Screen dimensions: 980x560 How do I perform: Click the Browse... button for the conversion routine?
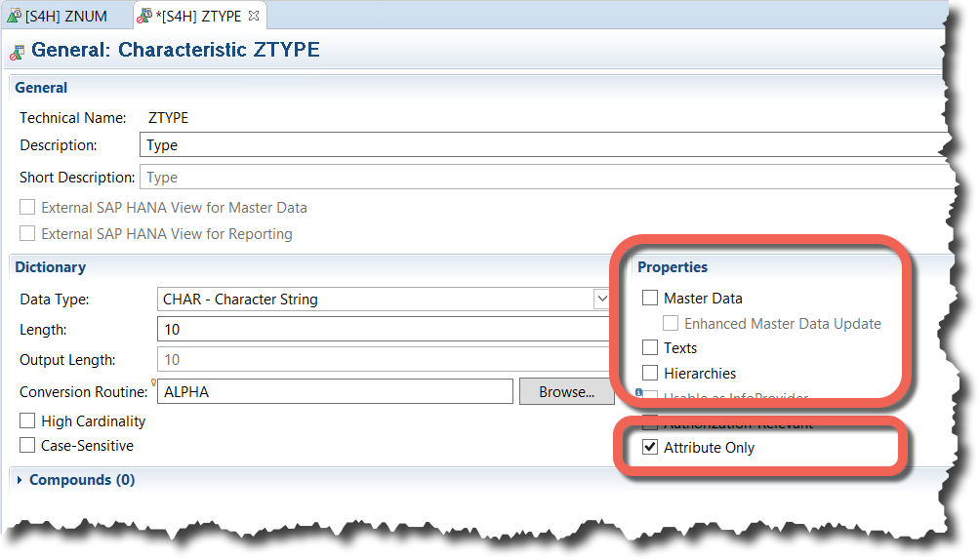click(x=566, y=392)
